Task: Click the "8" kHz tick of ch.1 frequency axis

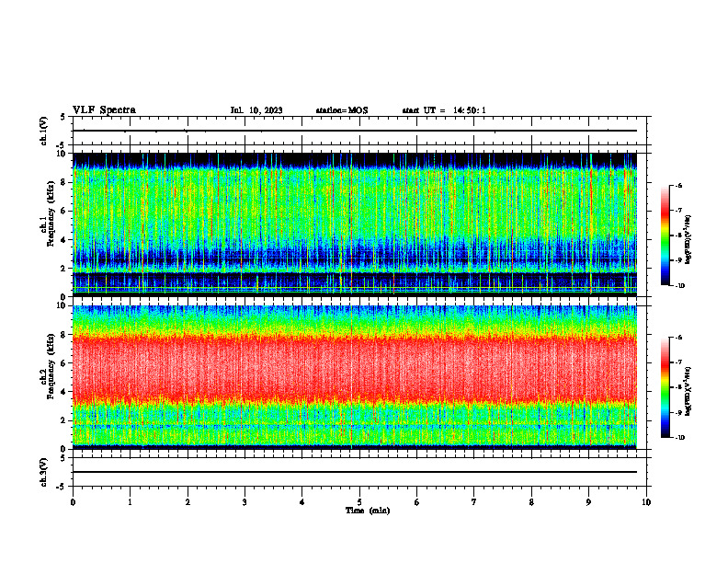Action: click(x=64, y=182)
